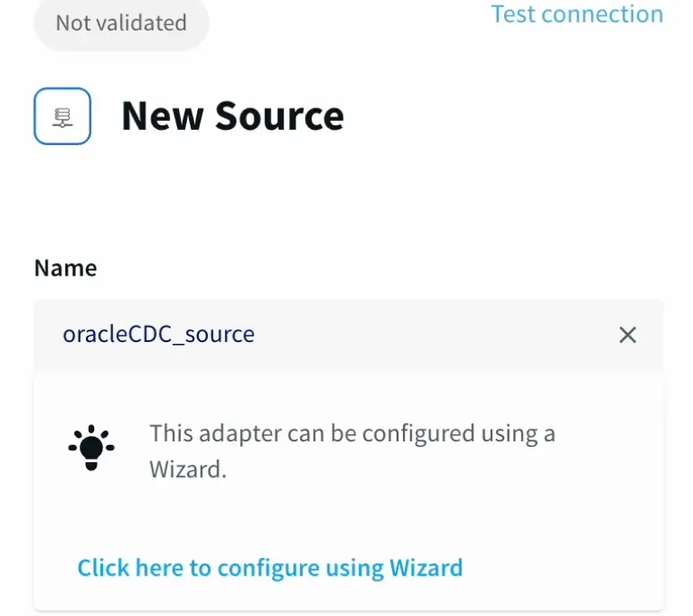Test the source connection
The image size is (693, 616).
pos(577,14)
